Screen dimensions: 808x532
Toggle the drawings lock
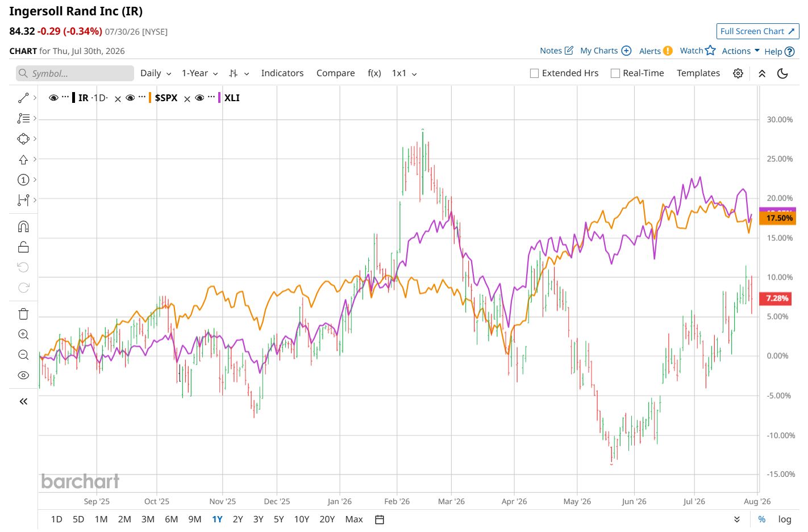23,247
